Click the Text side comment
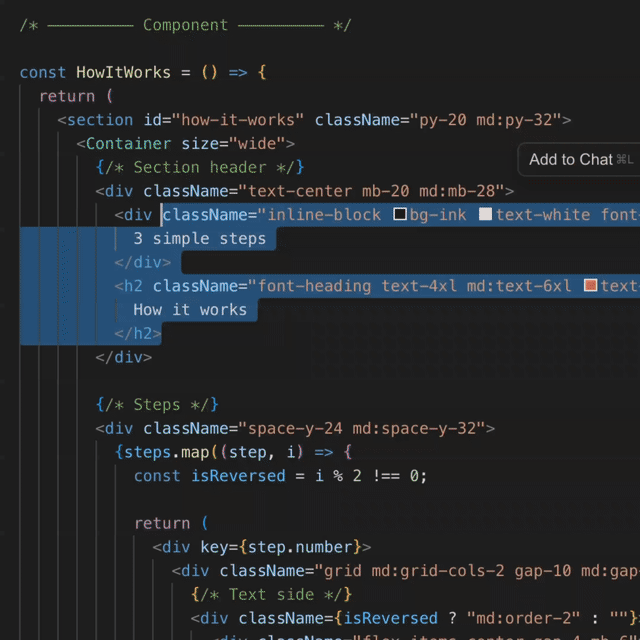Viewport: 640px width, 640px height. point(271,595)
